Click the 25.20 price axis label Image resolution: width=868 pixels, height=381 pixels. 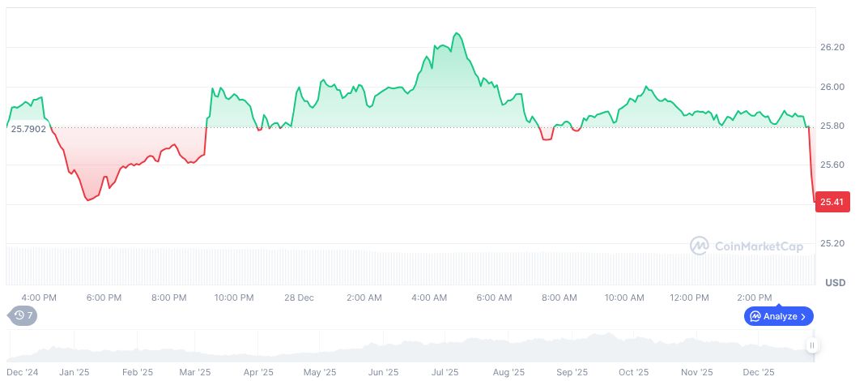[x=832, y=243]
